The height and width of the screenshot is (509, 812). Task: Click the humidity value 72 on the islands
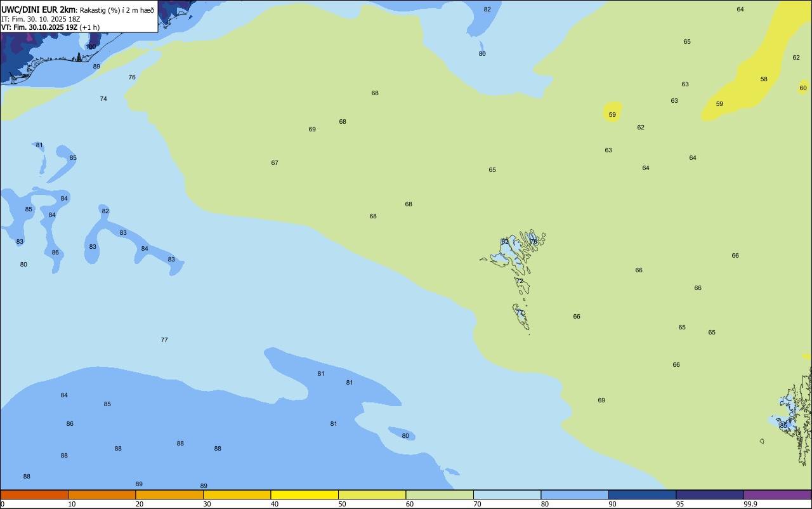point(520,281)
